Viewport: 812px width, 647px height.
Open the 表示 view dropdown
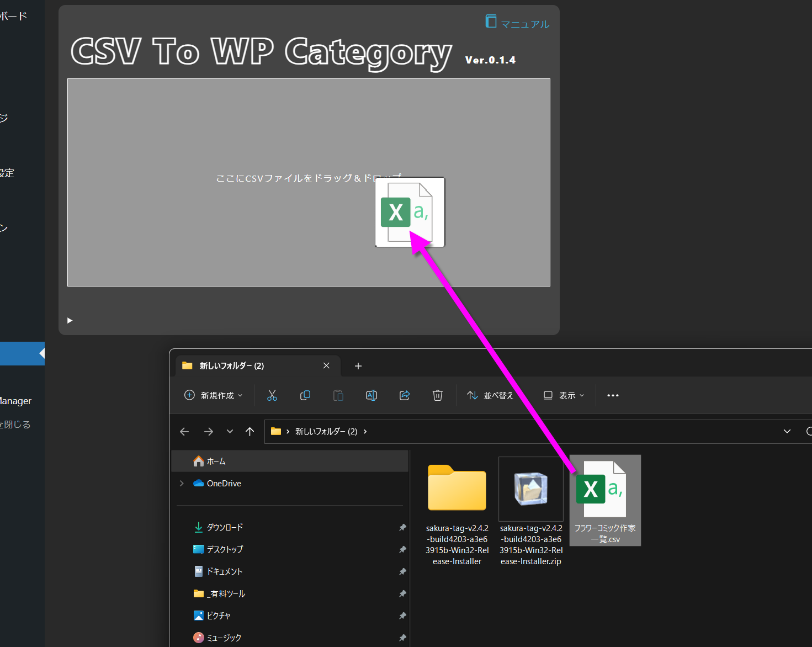[564, 395]
